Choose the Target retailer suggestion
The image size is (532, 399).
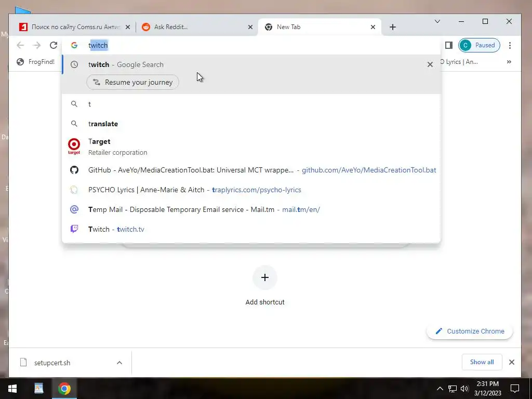tap(251, 147)
